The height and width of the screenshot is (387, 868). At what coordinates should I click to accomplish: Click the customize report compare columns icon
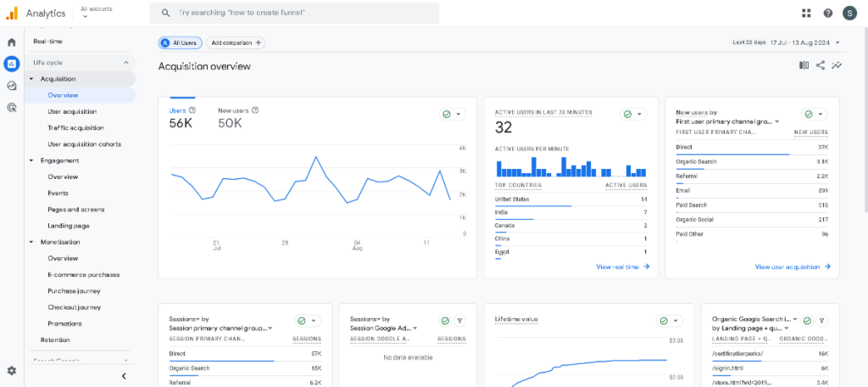[x=804, y=65]
